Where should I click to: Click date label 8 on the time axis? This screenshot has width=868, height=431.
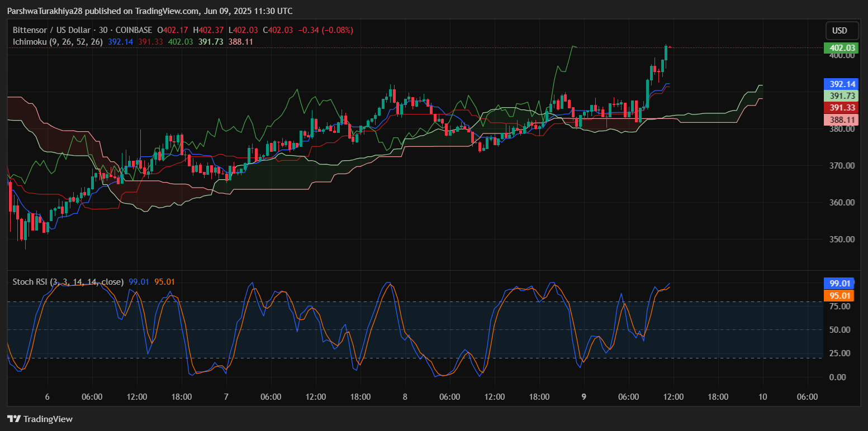405,397
